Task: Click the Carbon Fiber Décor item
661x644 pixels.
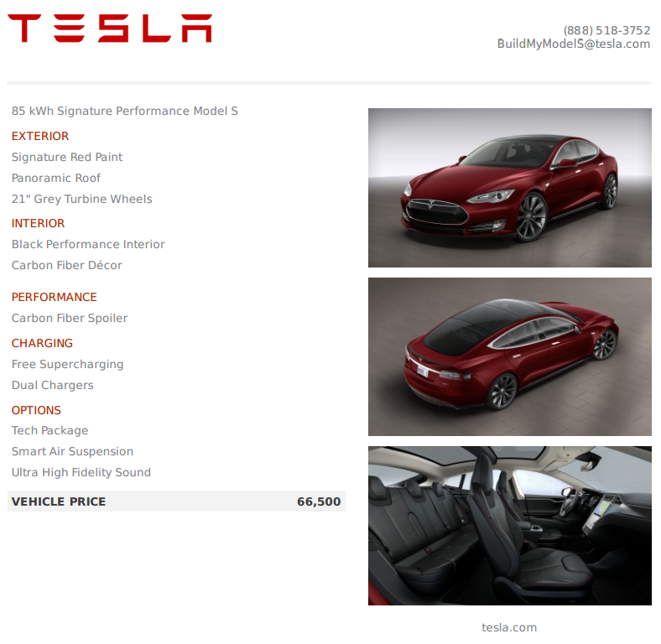Action: point(66,265)
